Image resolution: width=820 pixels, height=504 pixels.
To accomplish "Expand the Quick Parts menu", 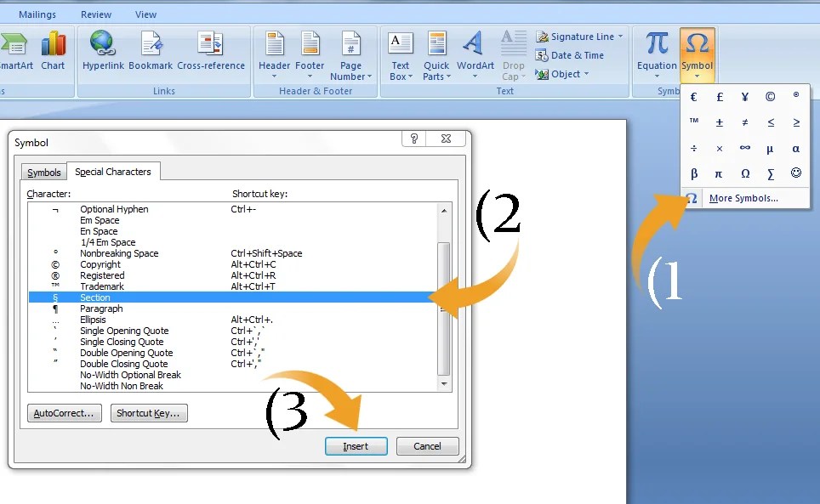I will point(436,53).
